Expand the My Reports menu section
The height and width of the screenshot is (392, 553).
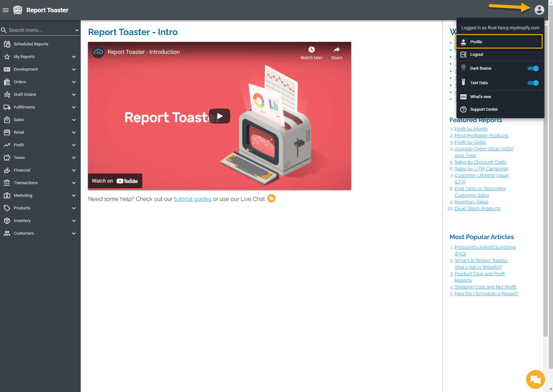click(x=74, y=57)
